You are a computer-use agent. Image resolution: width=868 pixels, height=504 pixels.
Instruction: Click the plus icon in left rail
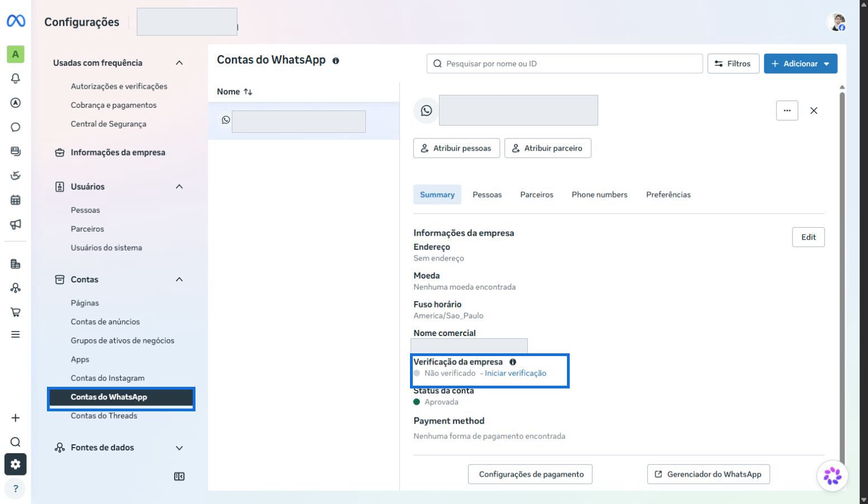[16, 418]
